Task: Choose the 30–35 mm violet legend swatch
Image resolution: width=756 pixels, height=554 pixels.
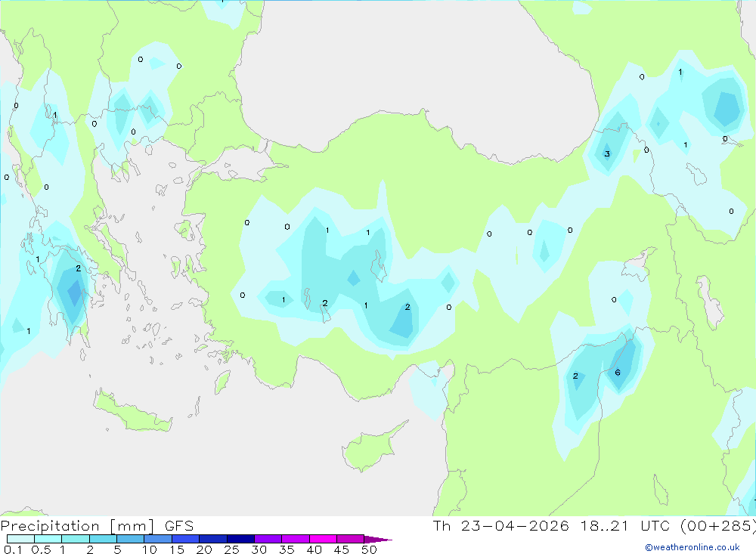Action: (268, 539)
